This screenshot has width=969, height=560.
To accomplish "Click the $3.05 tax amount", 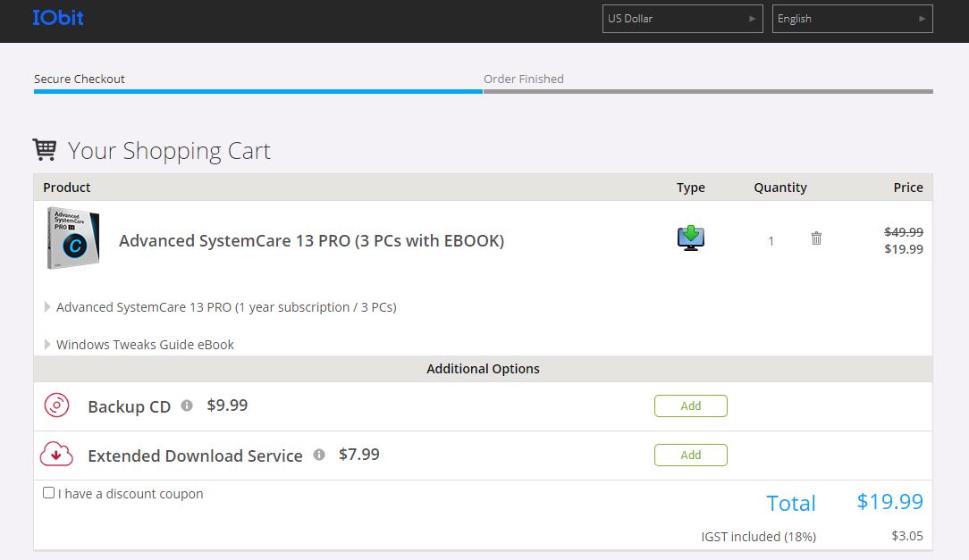I will tap(907, 536).
